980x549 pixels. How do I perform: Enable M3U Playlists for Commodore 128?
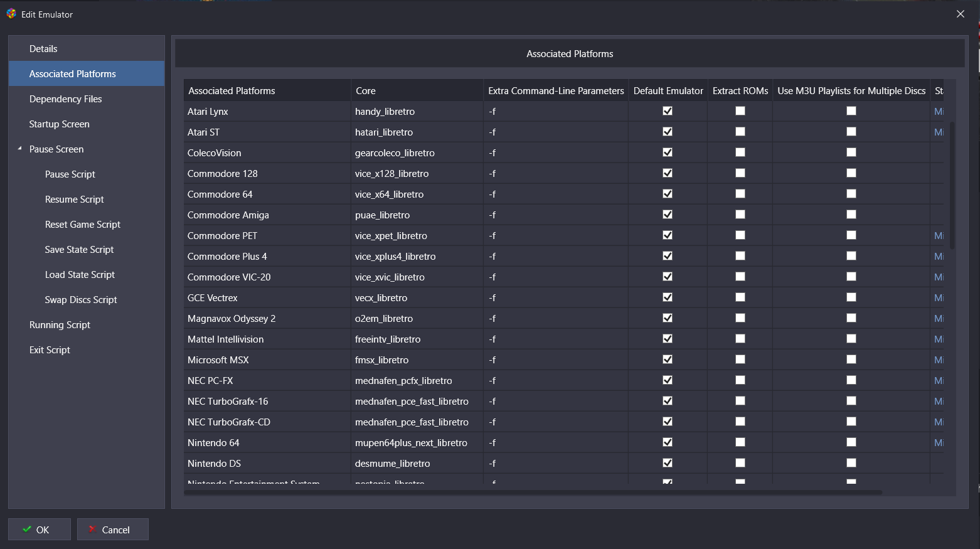pos(851,173)
